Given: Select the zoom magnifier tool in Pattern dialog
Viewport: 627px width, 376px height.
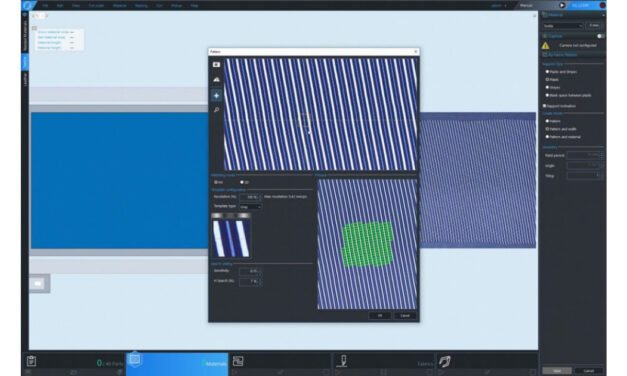Looking at the screenshot, I should (216, 110).
